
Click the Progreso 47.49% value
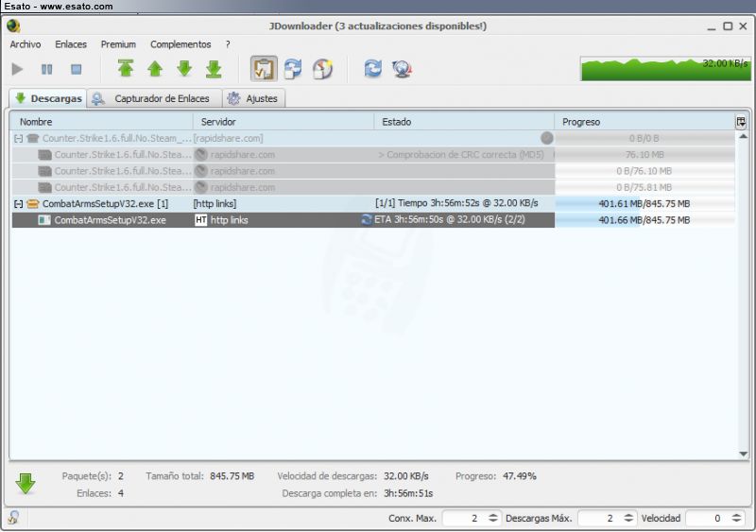click(x=520, y=476)
